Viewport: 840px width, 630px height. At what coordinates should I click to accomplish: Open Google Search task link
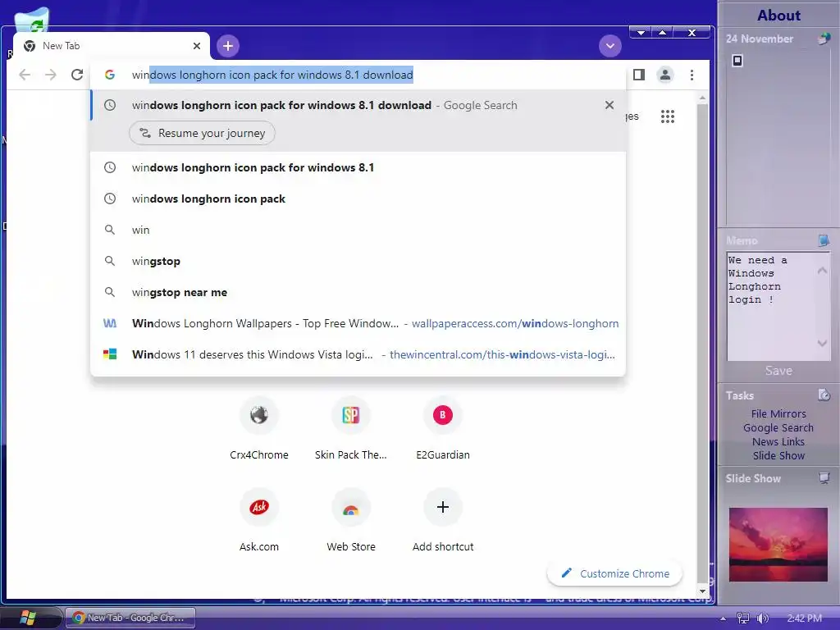click(778, 427)
